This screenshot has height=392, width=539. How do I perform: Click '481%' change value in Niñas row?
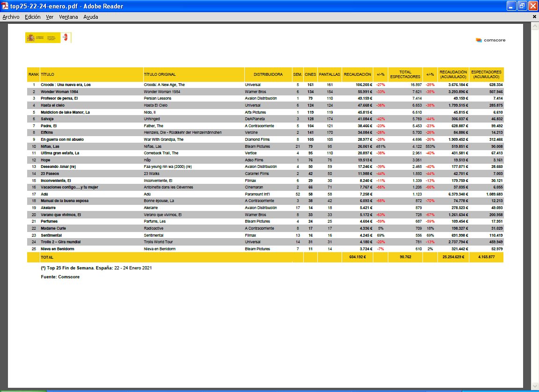(x=380, y=146)
